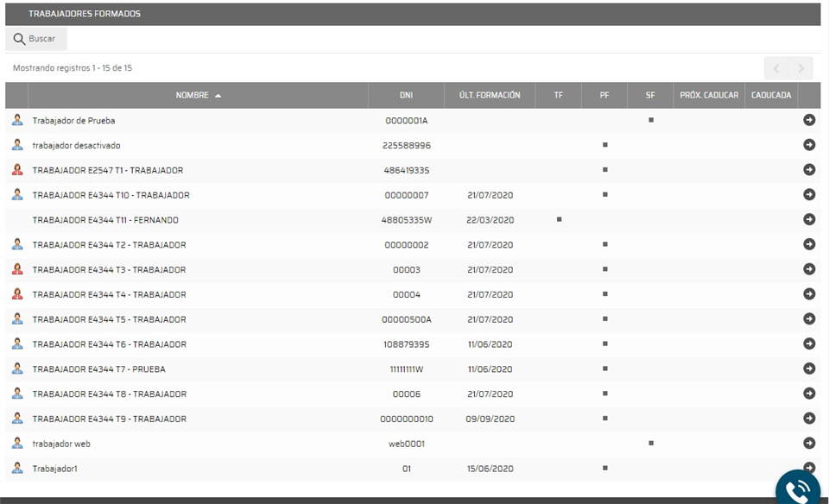Sort table by NOMBRE column header

point(198,95)
